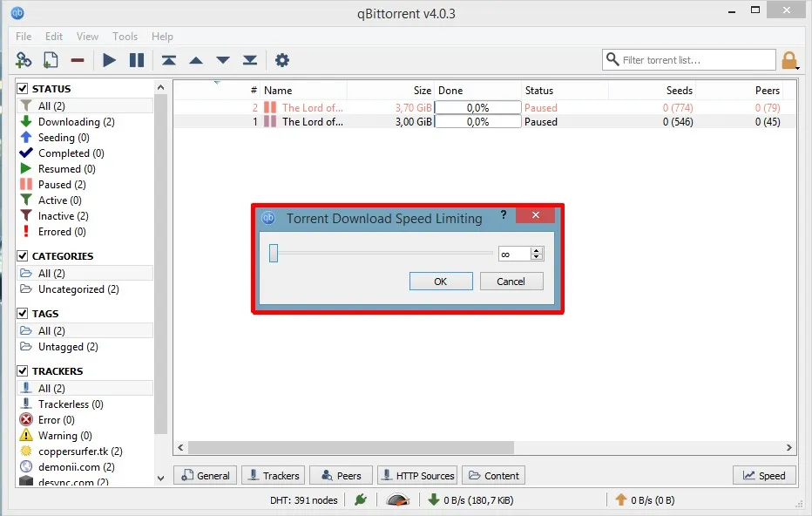
Task: Toggle CATEGORIES section checkbox
Action: coord(23,256)
